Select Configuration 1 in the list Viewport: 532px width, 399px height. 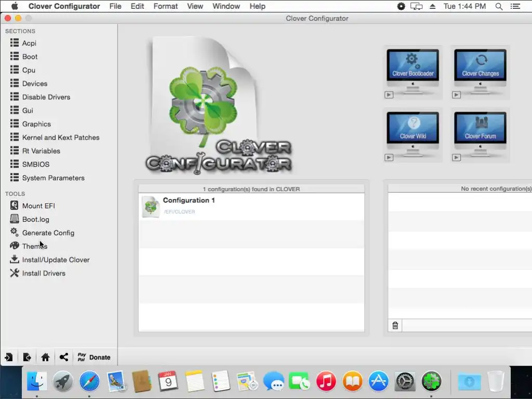click(x=251, y=207)
